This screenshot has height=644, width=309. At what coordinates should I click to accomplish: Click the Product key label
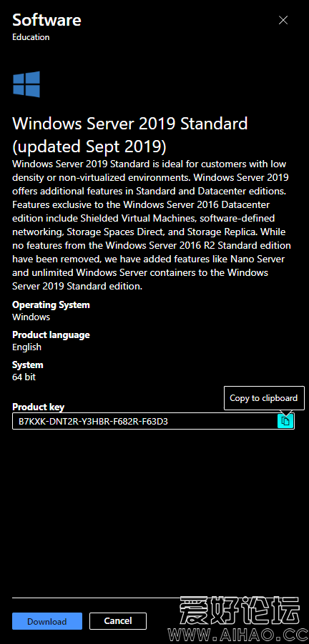(x=38, y=407)
